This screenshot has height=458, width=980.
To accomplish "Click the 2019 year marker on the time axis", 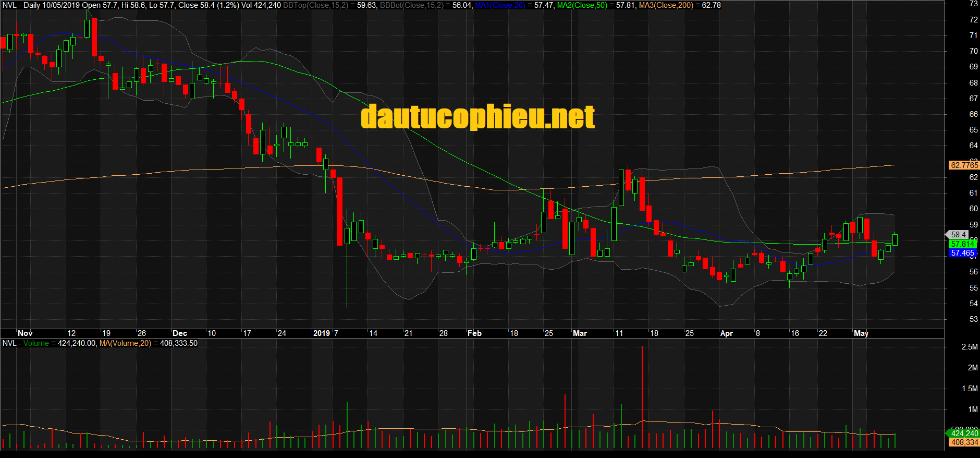I will click(321, 333).
